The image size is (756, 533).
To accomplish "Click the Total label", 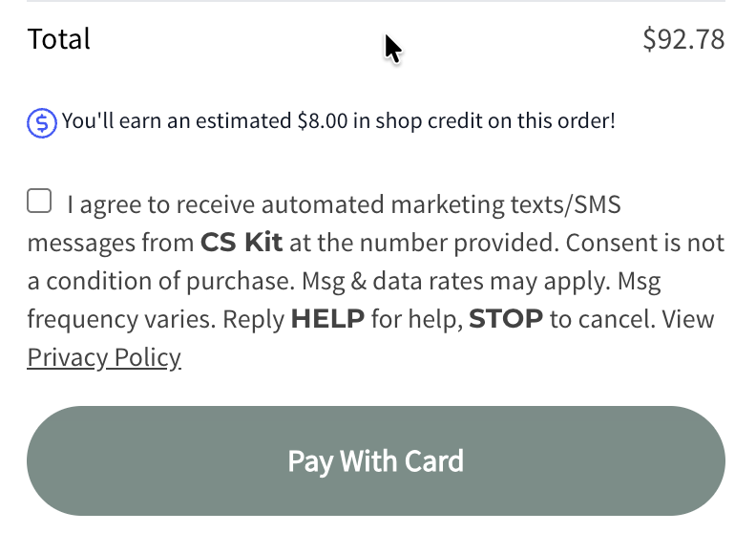I will 59,39.
